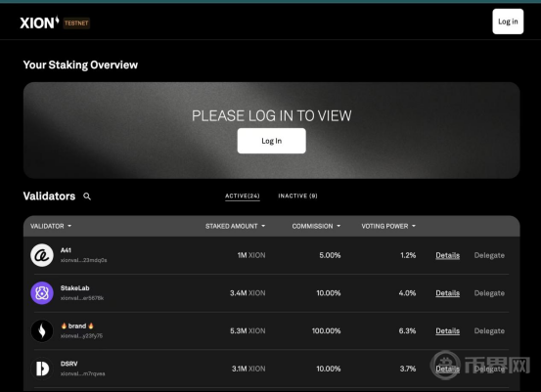Click the 6.3% voting power value
The height and width of the screenshot is (392, 541).
(407, 331)
